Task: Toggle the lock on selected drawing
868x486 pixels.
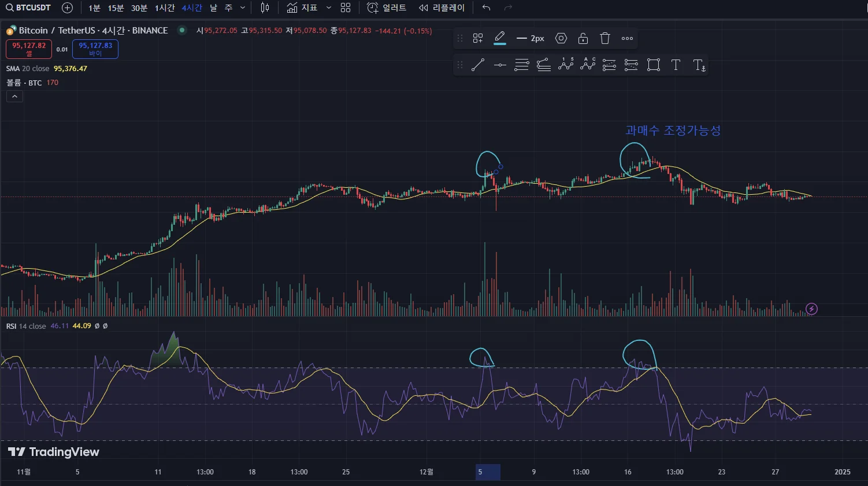Action: coord(583,39)
